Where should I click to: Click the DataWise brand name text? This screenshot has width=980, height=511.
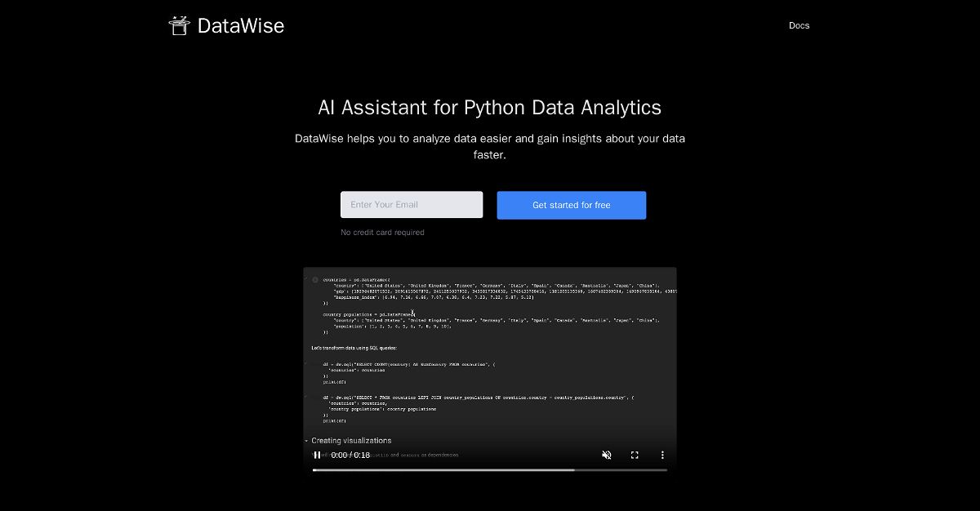point(241,26)
